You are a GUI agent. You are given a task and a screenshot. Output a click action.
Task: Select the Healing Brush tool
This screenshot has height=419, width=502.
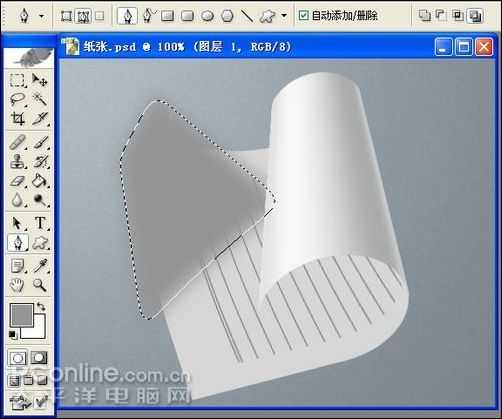tap(17, 142)
